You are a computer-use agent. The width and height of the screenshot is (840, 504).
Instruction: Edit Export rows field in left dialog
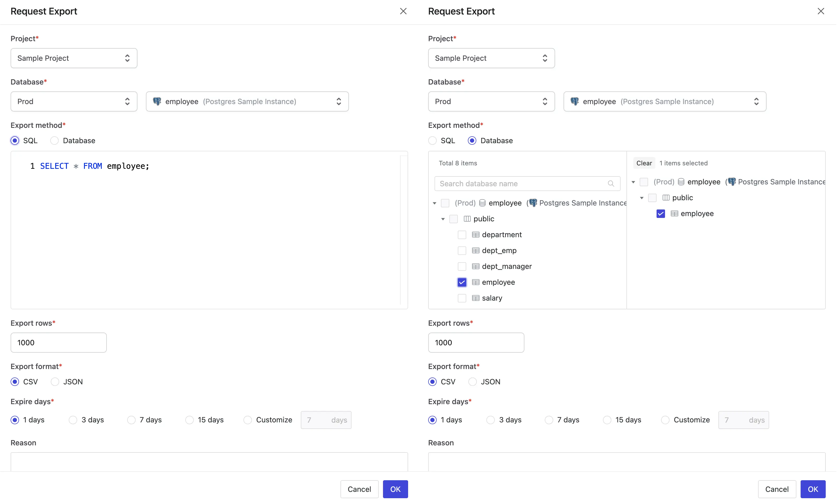[x=58, y=342]
